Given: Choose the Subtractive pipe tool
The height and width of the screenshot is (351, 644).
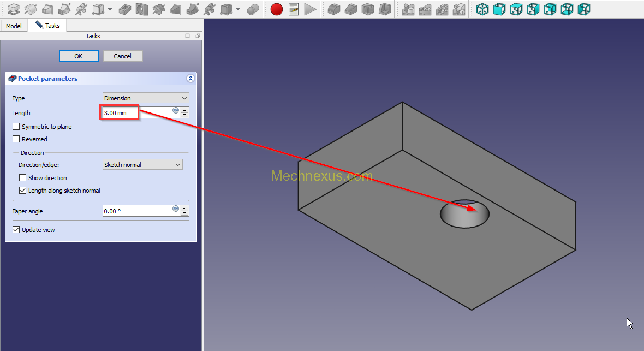Looking at the screenshot, I should pos(192,9).
